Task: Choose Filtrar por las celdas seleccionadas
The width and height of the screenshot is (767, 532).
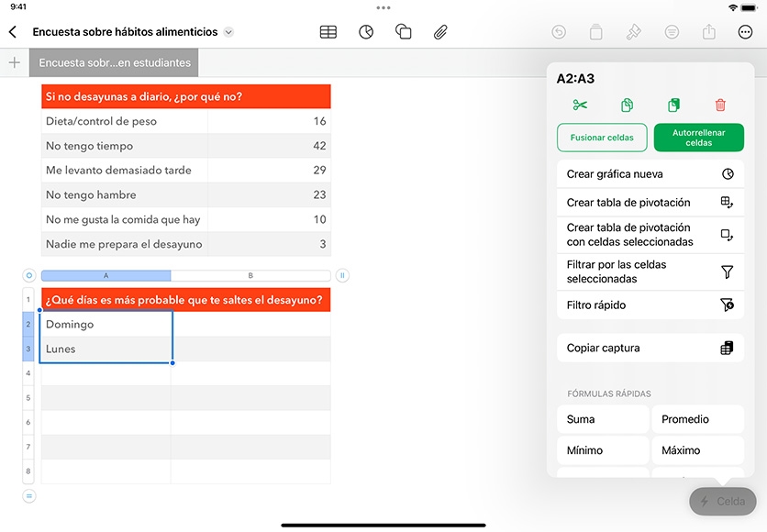Action: point(650,272)
